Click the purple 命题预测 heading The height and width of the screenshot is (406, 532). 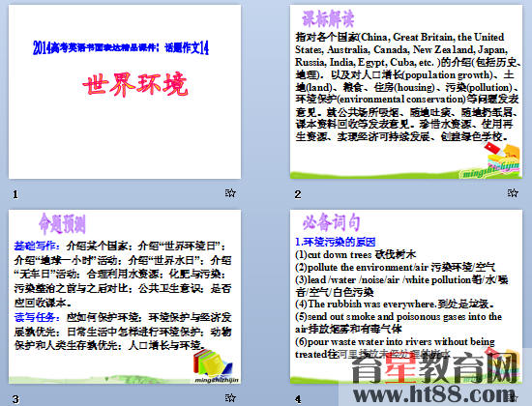coord(62,224)
